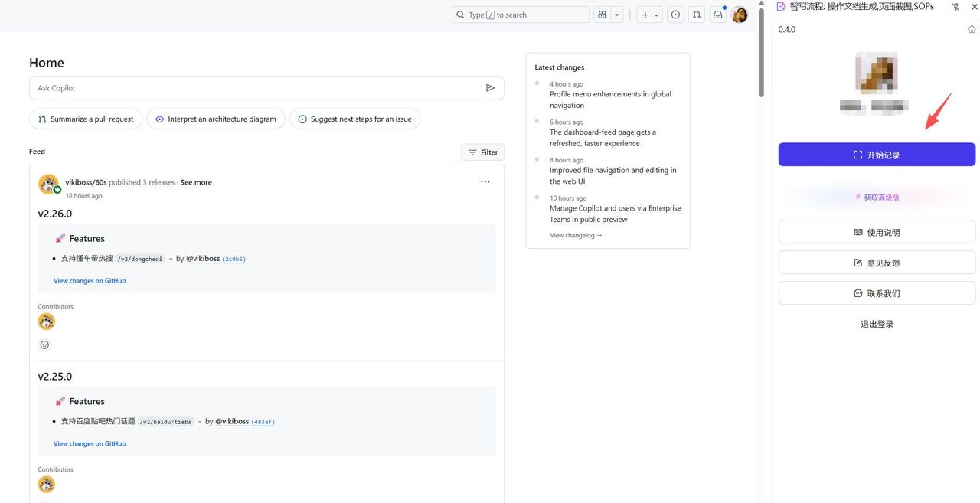Open the Create new plus dropdown

tap(649, 15)
